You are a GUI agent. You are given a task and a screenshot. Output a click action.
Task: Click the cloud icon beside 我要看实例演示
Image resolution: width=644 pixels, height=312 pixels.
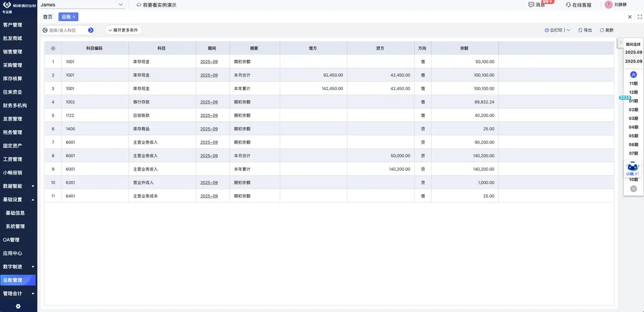tap(139, 5)
